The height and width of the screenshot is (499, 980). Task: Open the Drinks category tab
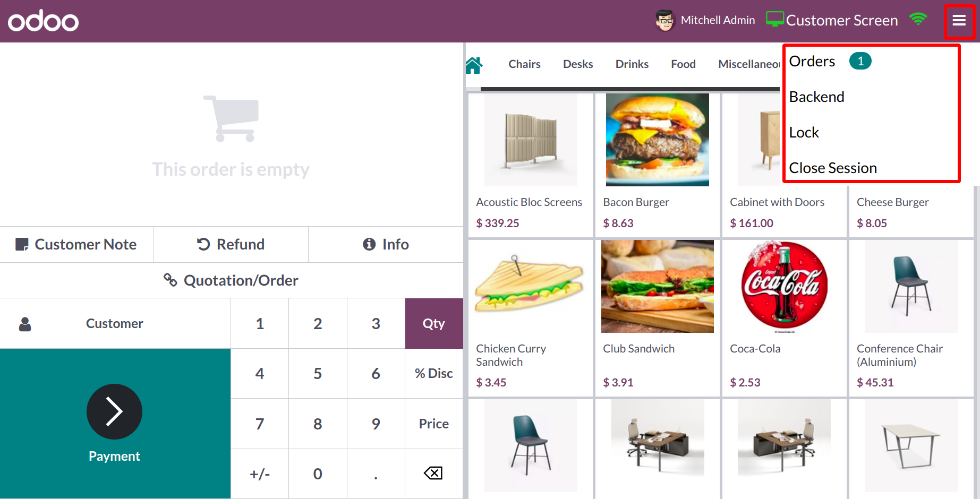[632, 64]
